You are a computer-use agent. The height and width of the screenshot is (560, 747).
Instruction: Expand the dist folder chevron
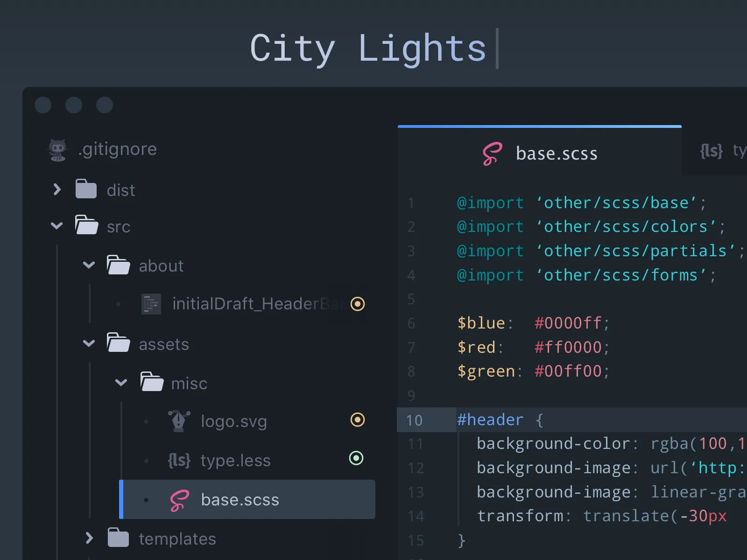tap(57, 189)
